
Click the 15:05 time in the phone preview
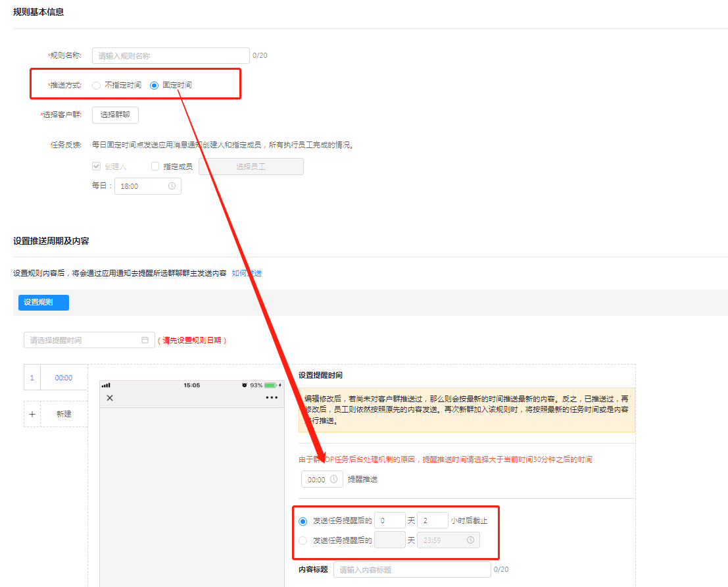click(x=192, y=385)
